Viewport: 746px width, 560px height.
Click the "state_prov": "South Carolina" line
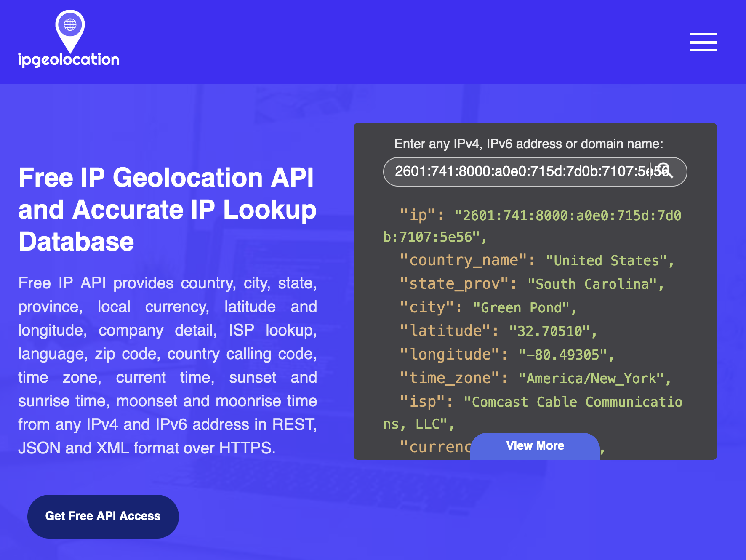532,284
